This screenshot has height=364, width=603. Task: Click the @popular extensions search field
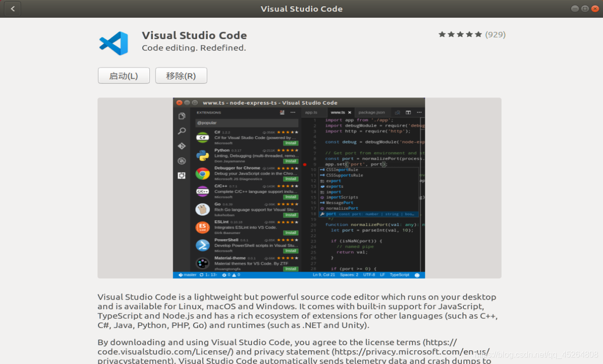[246, 123]
